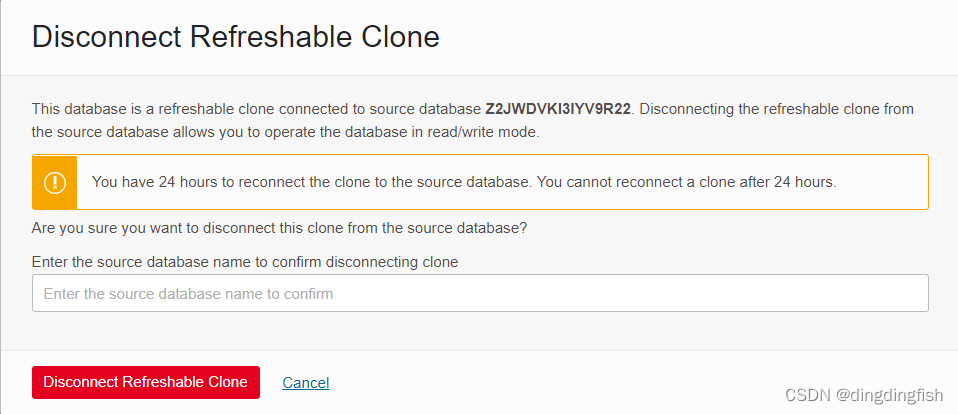Confirm with the red Disconnect Refreshable Clone button
The height and width of the screenshot is (414, 958).
pyautogui.click(x=145, y=382)
